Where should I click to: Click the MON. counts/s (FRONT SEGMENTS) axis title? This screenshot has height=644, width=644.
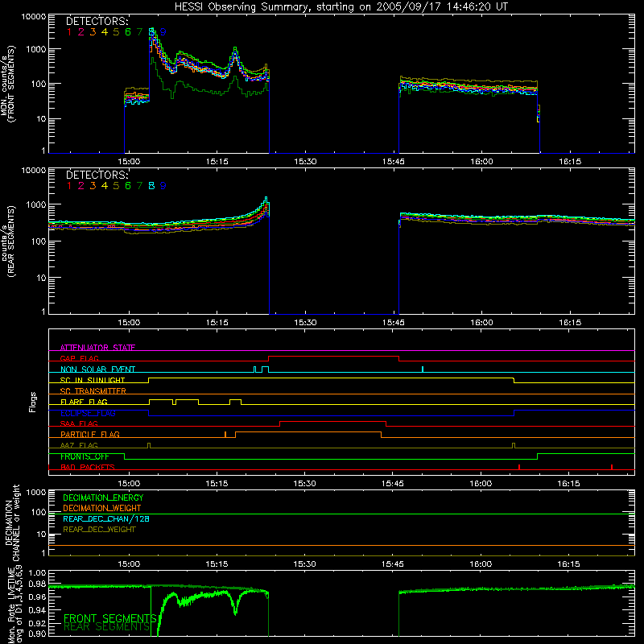tap(8, 84)
